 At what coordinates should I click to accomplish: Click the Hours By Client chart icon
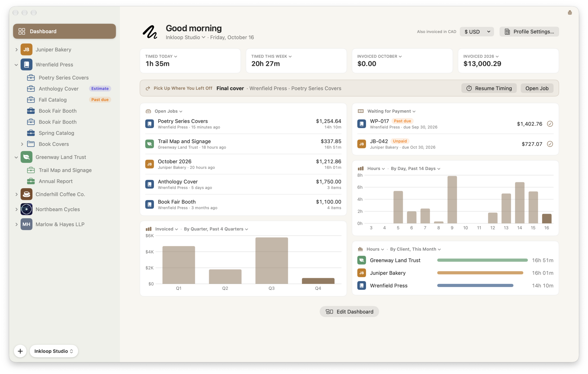pos(360,249)
